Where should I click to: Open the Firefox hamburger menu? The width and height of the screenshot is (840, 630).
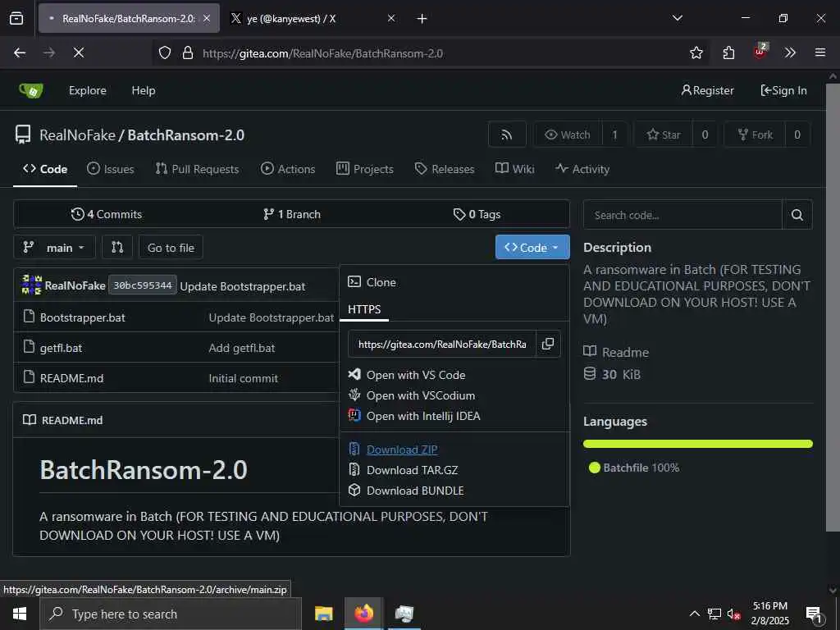coord(820,52)
